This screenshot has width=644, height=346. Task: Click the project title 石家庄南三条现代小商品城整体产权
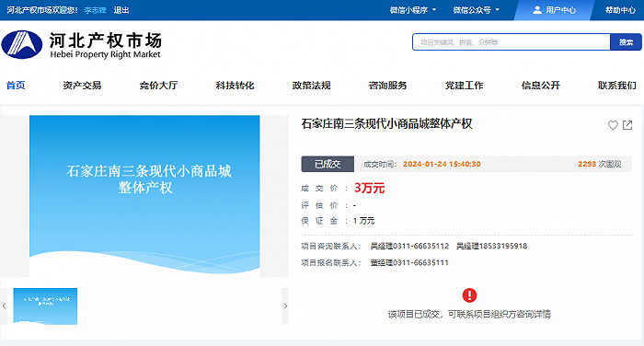[386, 123]
